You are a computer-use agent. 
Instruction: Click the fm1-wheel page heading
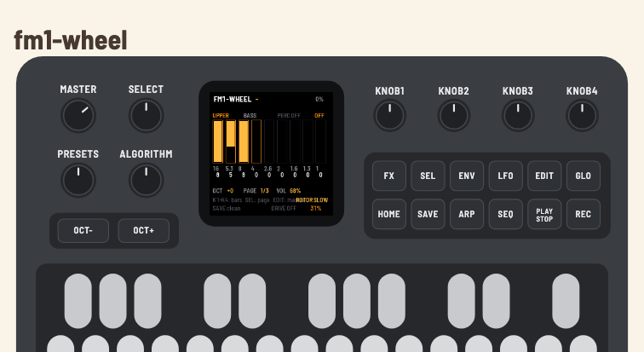[71, 41]
